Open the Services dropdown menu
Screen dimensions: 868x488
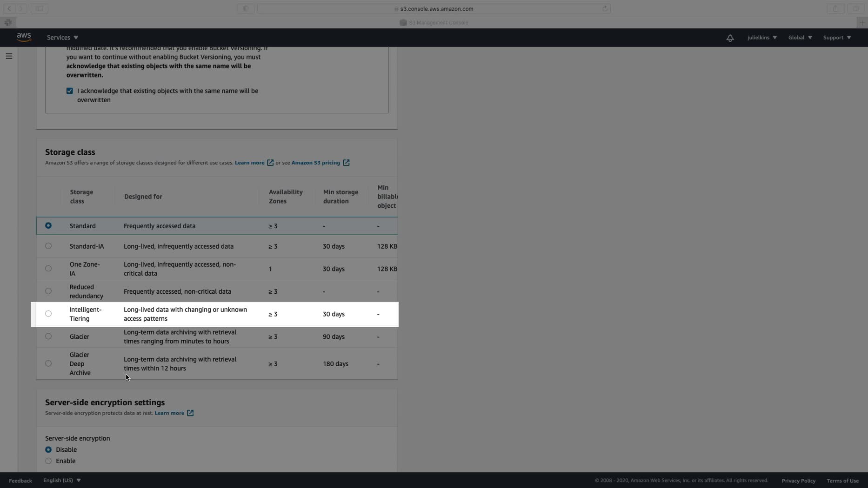[x=62, y=38]
